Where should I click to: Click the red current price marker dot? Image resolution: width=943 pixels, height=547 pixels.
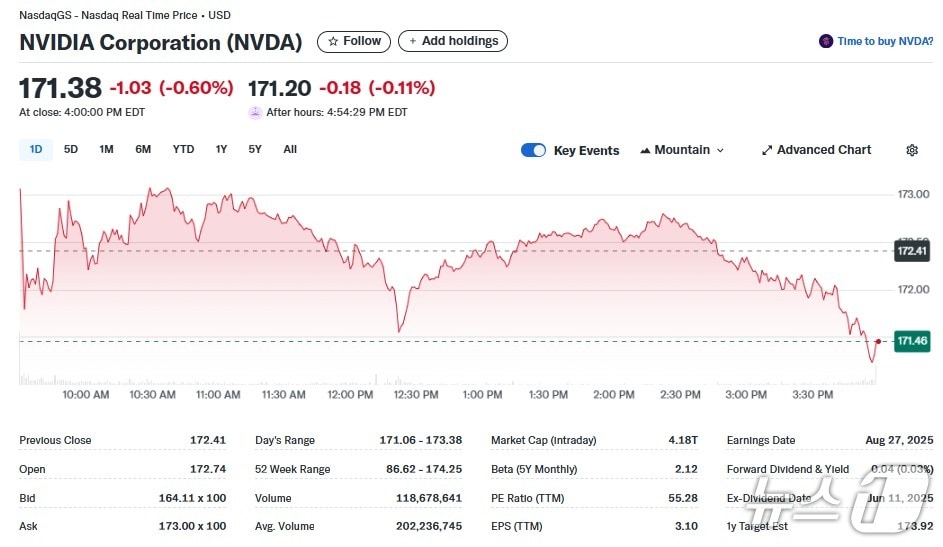(878, 342)
